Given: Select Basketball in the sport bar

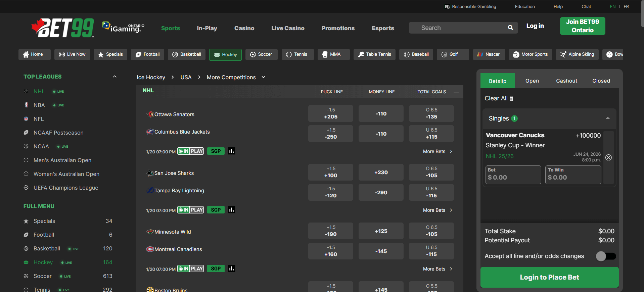Looking at the screenshot, I should (x=187, y=54).
